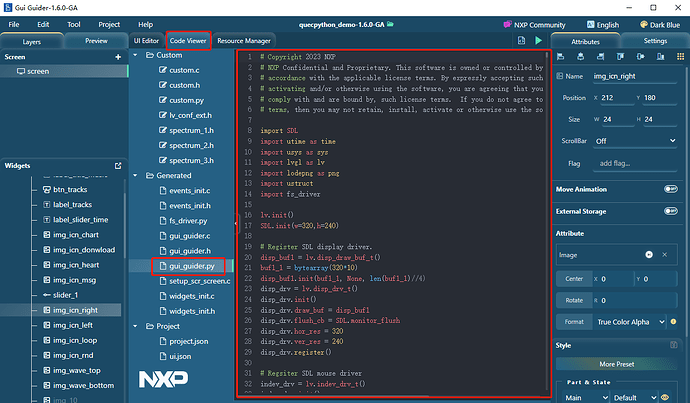Toggle the External Storage switch
The image size is (690, 403).
coord(670,211)
